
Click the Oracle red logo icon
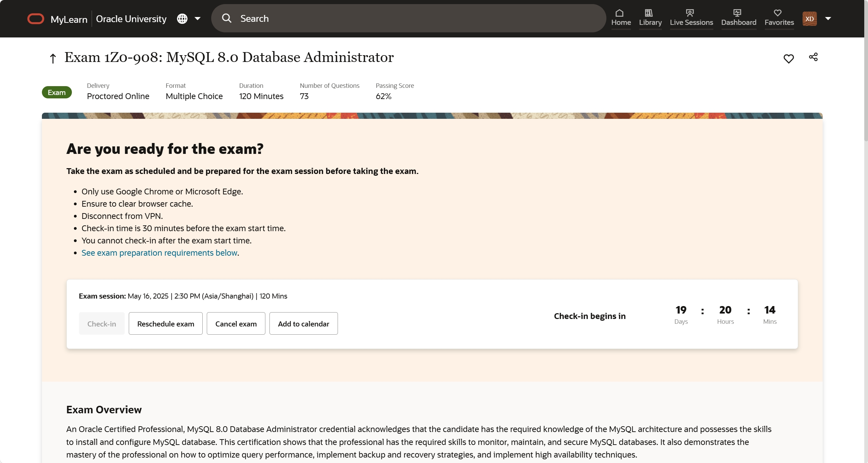(35, 19)
